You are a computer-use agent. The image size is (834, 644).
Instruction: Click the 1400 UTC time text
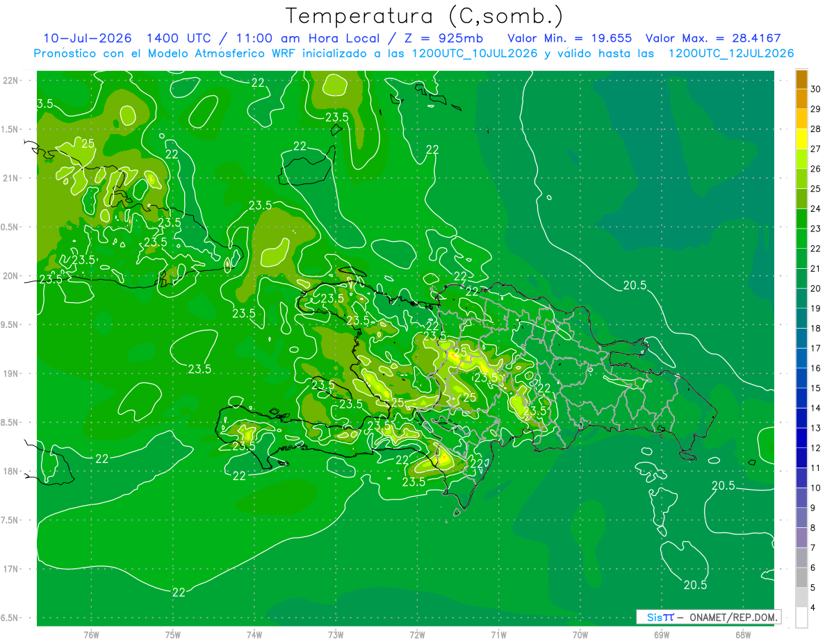point(179,38)
